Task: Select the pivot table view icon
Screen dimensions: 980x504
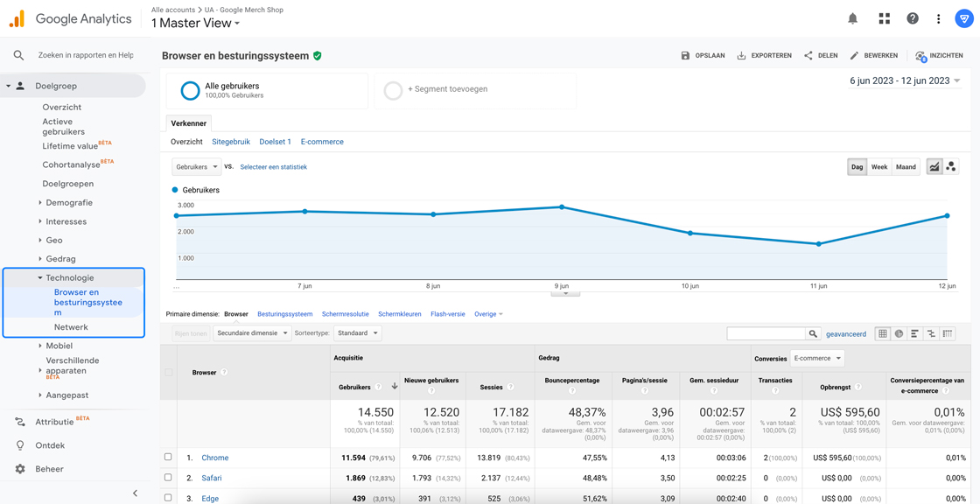Action: 948,334
